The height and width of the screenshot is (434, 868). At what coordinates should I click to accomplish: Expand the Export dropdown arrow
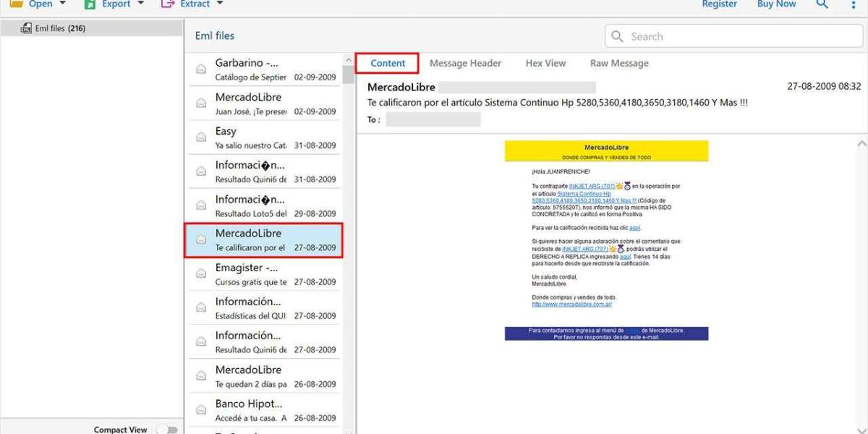pyautogui.click(x=140, y=4)
